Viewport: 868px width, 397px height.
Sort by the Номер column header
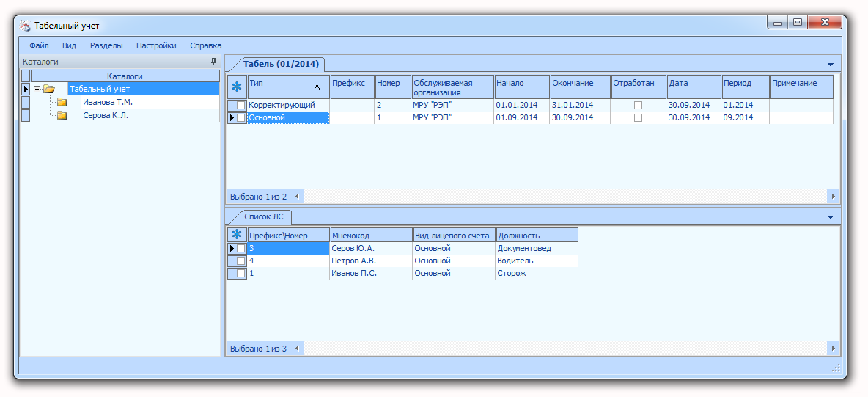[x=393, y=87]
